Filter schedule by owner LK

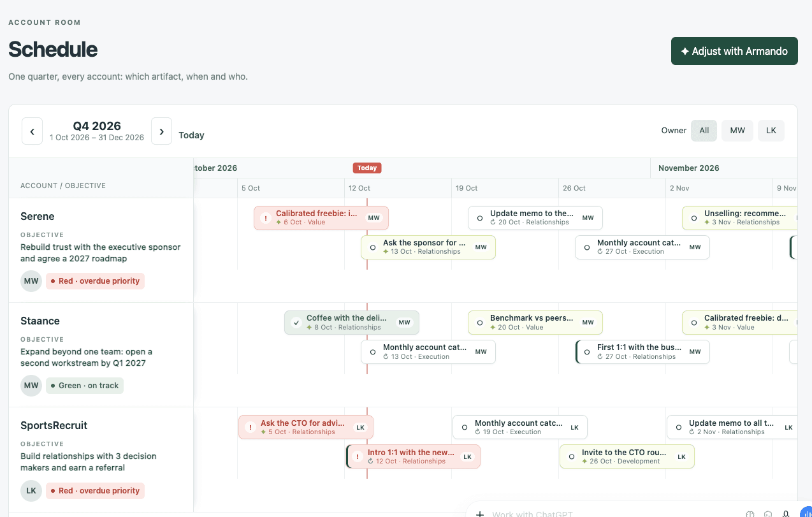click(x=771, y=130)
